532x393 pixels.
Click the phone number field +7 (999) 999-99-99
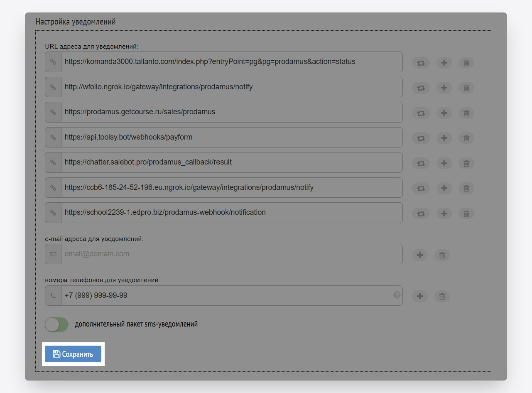coord(226,295)
